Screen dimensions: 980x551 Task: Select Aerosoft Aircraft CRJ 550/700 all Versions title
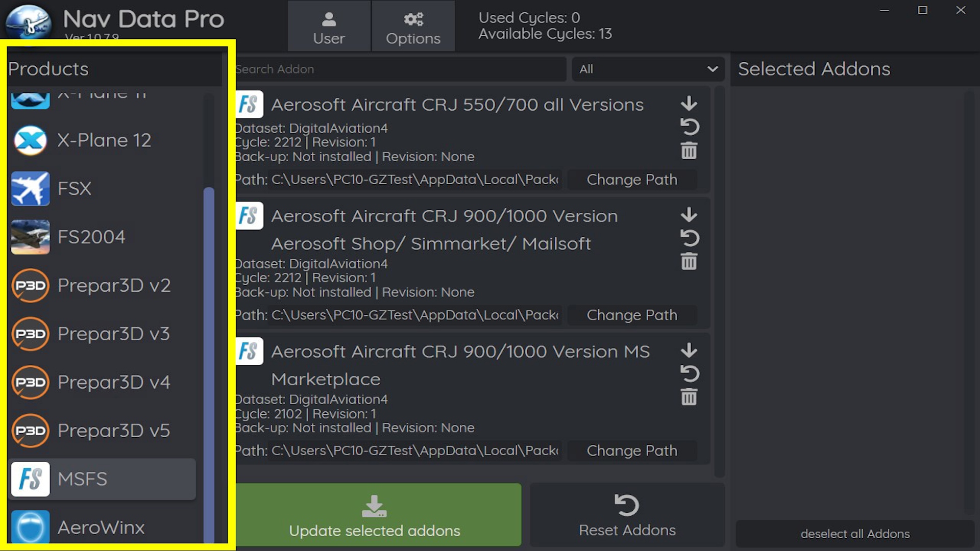[x=457, y=105]
